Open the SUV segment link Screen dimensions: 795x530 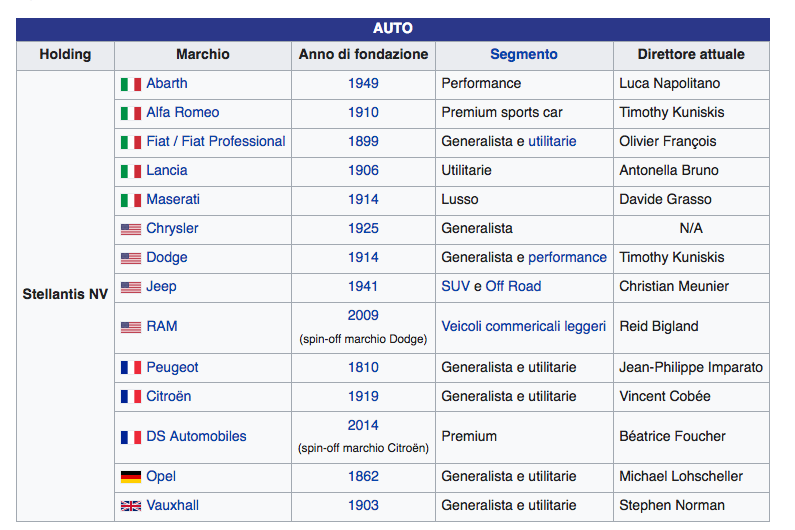[455, 287]
